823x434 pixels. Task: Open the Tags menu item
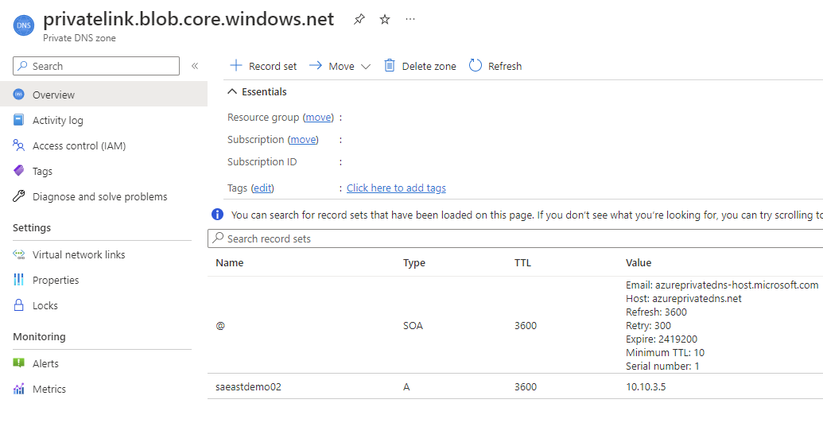pyautogui.click(x=43, y=171)
